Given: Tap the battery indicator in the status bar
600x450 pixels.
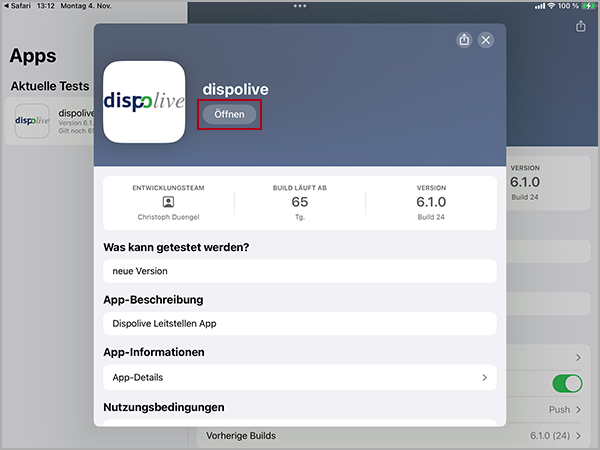Looking at the screenshot, I should (x=588, y=6).
